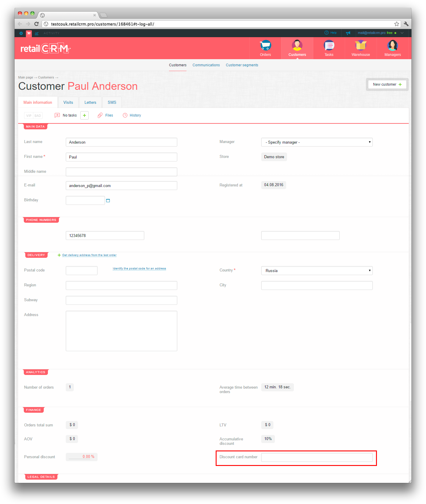Switch to the Letters tab
The width and height of the screenshot is (426, 504).
(x=90, y=102)
